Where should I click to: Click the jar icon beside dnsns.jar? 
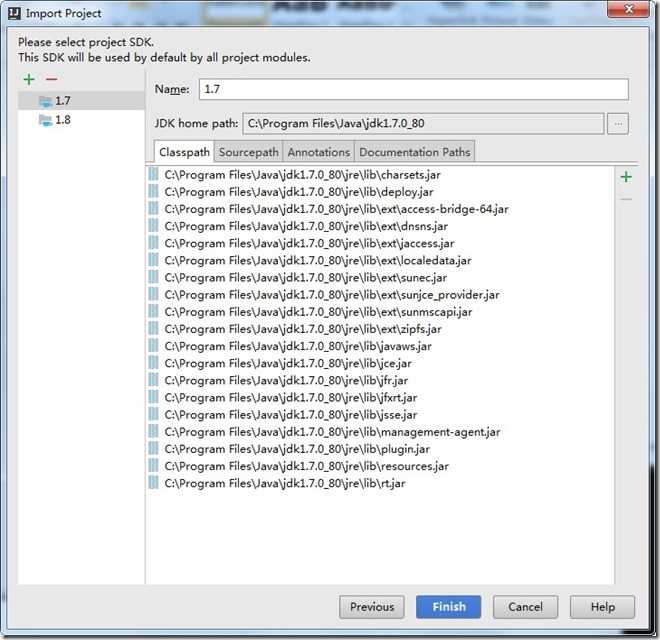154,226
